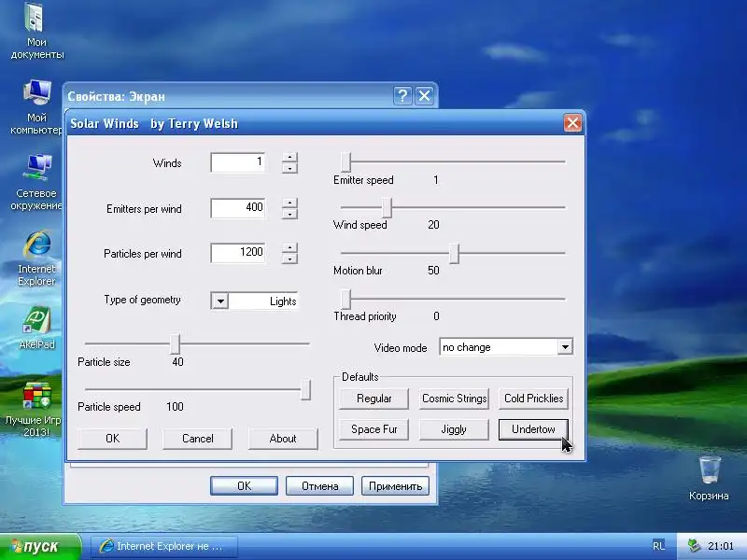The image size is (747, 560).
Task: Confirm Solar Winds settings with OK
Action: point(112,439)
